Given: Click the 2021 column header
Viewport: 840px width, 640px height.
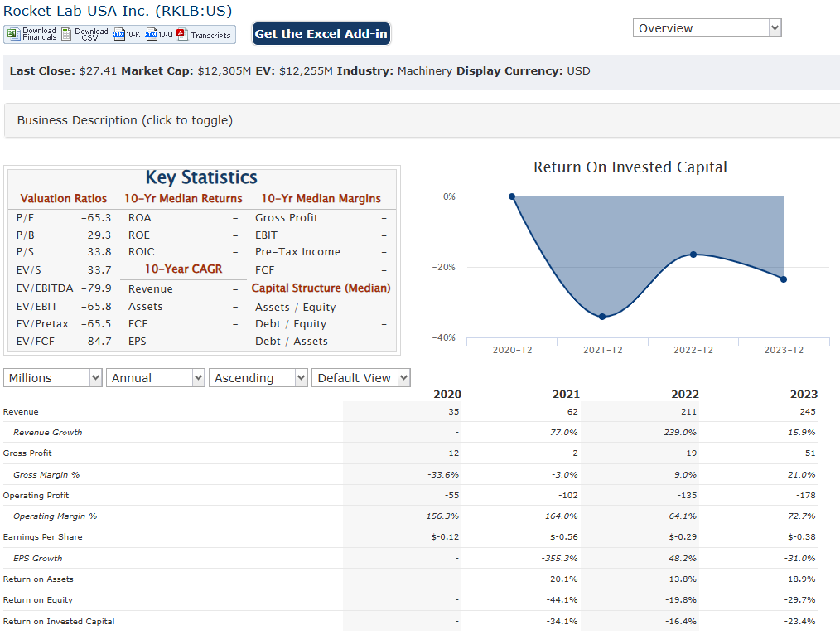Looking at the screenshot, I should tap(567, 395).
